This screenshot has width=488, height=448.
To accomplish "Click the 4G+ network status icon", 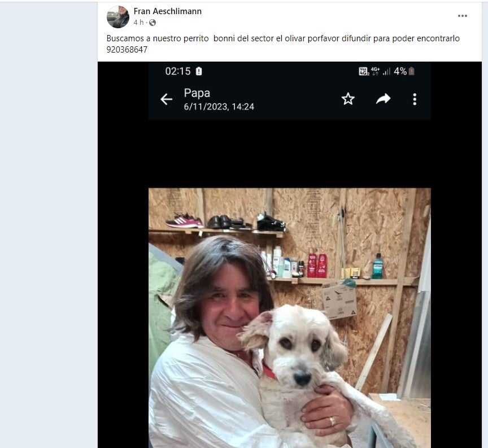I will pos(376,71).
